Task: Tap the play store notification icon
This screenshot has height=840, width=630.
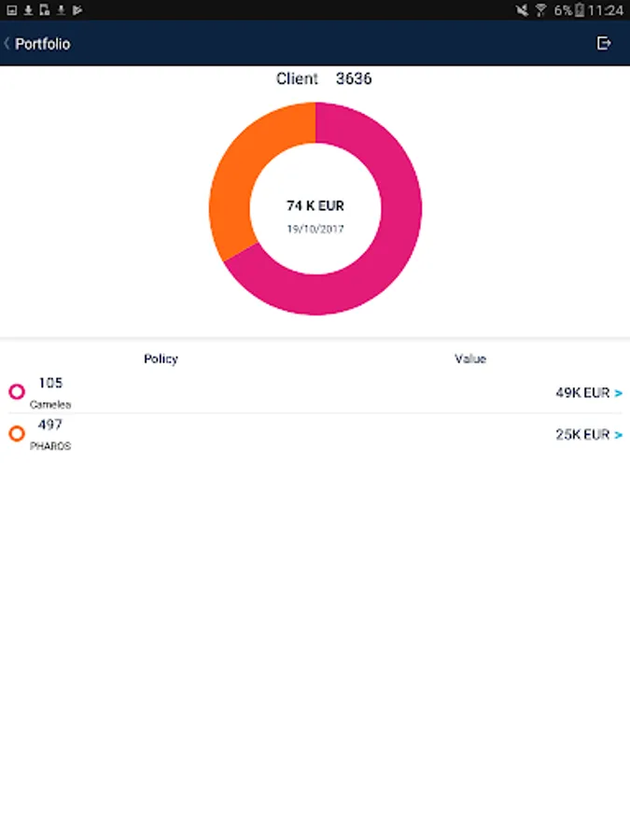Action: coord(77,10)
